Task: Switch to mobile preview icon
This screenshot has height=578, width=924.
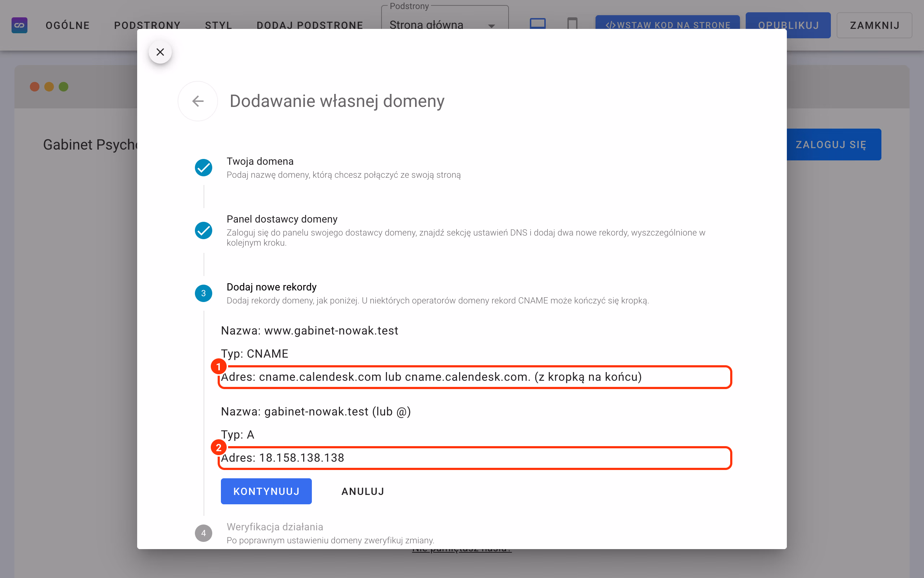Action: [x=572, y=24]
